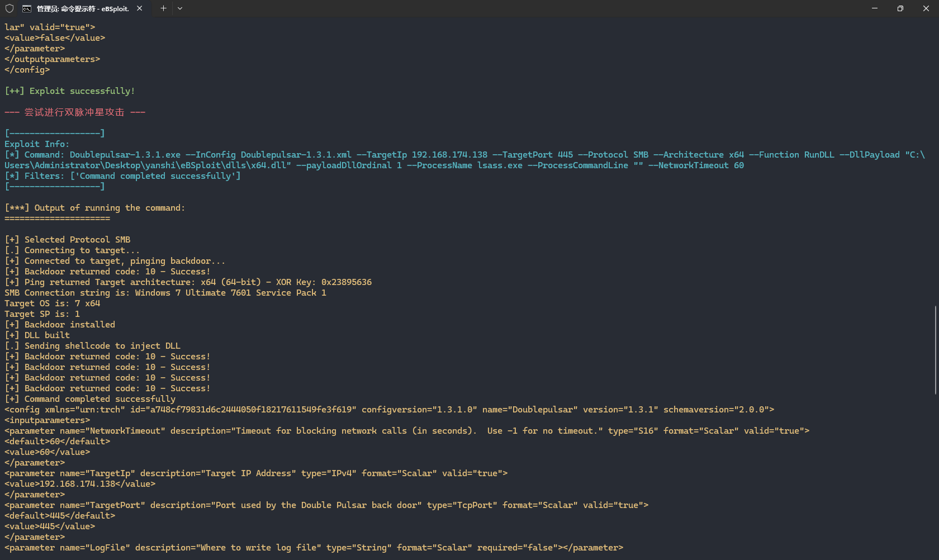Image resolution: width=939 pixels, height=560 pixels.
Task: Click the '<value>60</value>' line
Action: tap(48, 452)
